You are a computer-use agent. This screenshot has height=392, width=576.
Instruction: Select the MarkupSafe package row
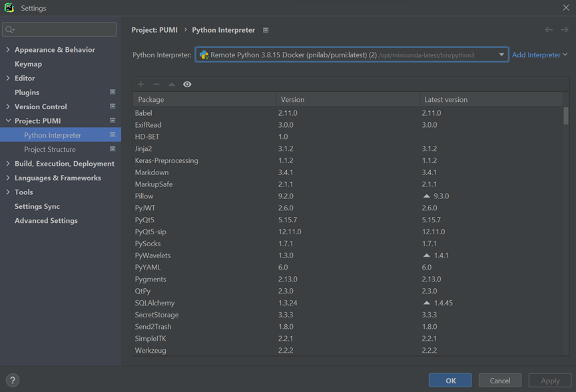coord(348,184)
